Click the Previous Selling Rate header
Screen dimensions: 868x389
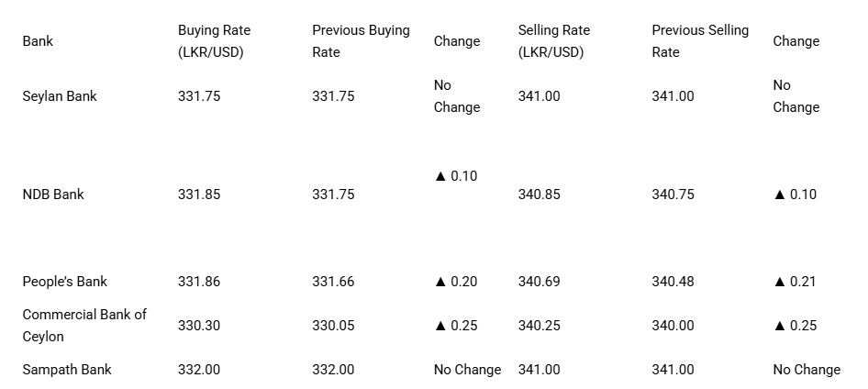pos(700,41)
